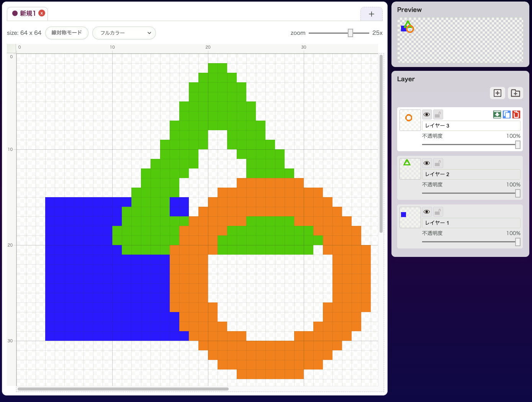Image resolution: width=532 pixels, height=402 pixels.
Task: Edit the レイヤー 2 name field
Action: (x=471, y=174)
